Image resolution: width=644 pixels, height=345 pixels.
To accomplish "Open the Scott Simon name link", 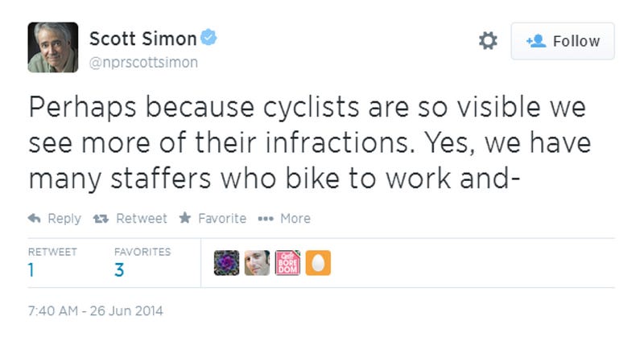I will [143, 39].
